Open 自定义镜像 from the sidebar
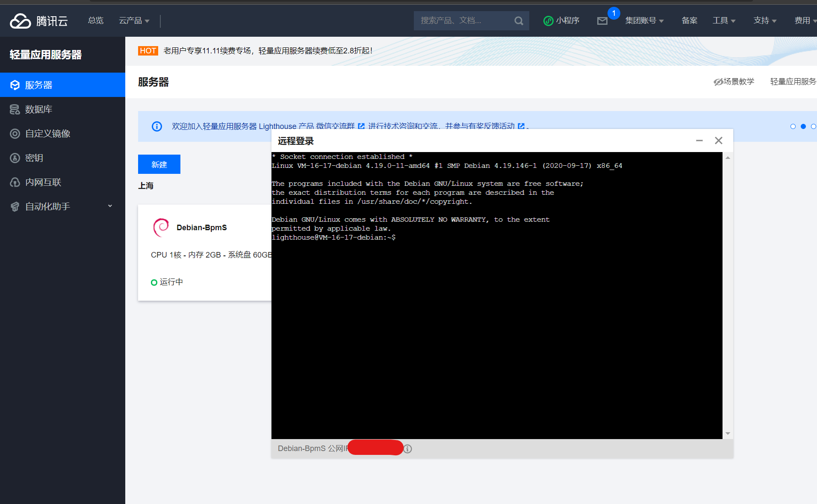The image size is (817, 504). [x=15, y=133]
